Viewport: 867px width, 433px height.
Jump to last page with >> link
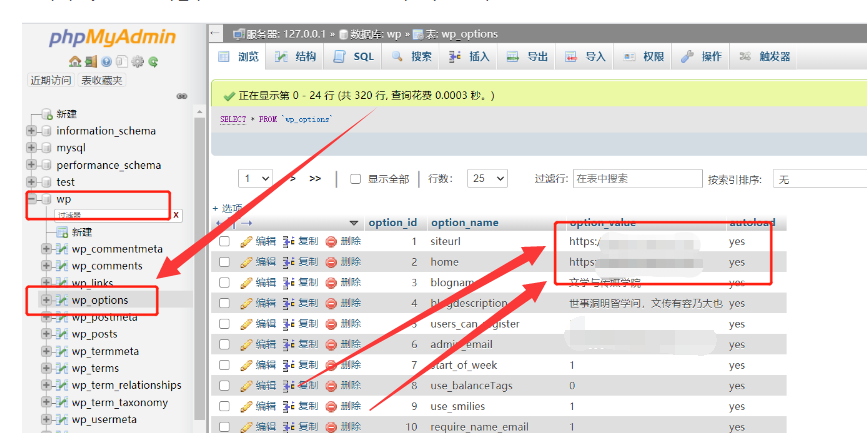pyautogui.click(x=315, y=179)
